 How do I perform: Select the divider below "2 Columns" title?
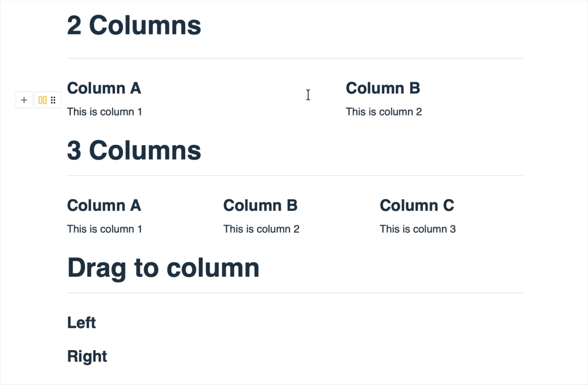[295, 58]
